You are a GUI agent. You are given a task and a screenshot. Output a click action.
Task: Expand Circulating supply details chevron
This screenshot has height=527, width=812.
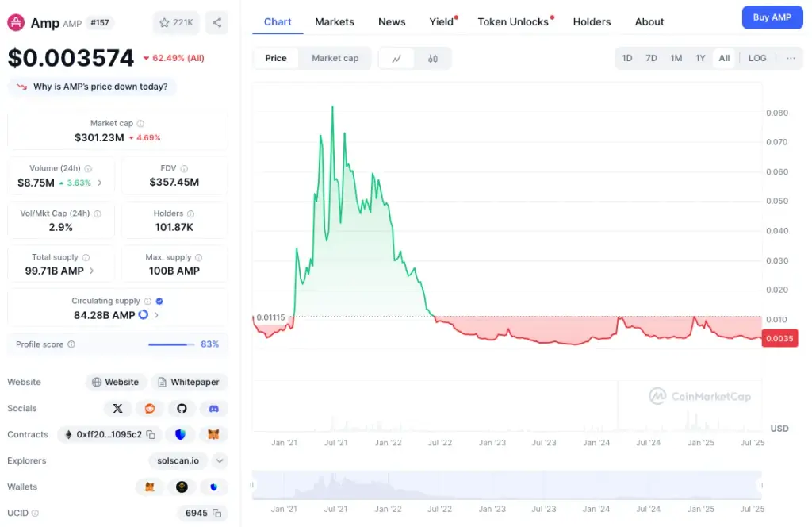[156, 315]
